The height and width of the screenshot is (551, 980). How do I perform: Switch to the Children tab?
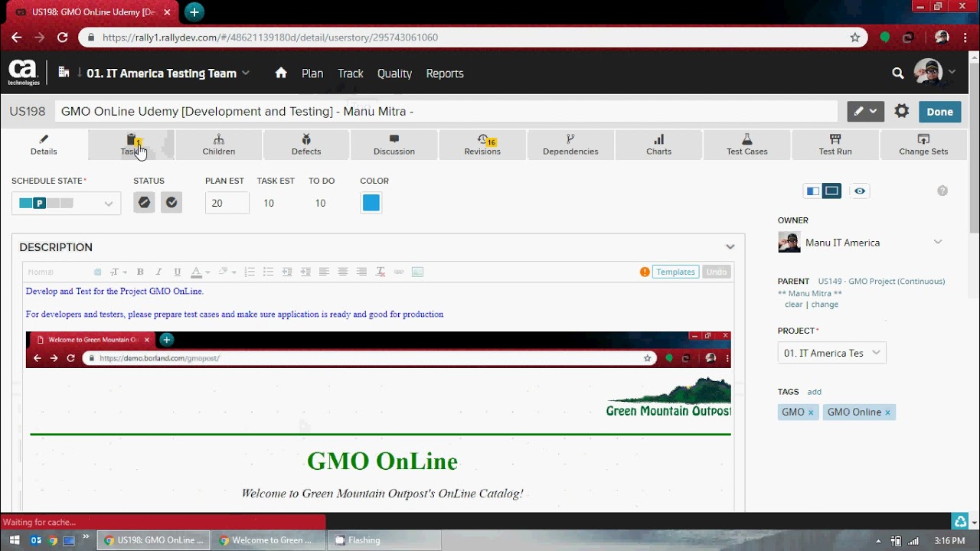(x=219, y=145)
